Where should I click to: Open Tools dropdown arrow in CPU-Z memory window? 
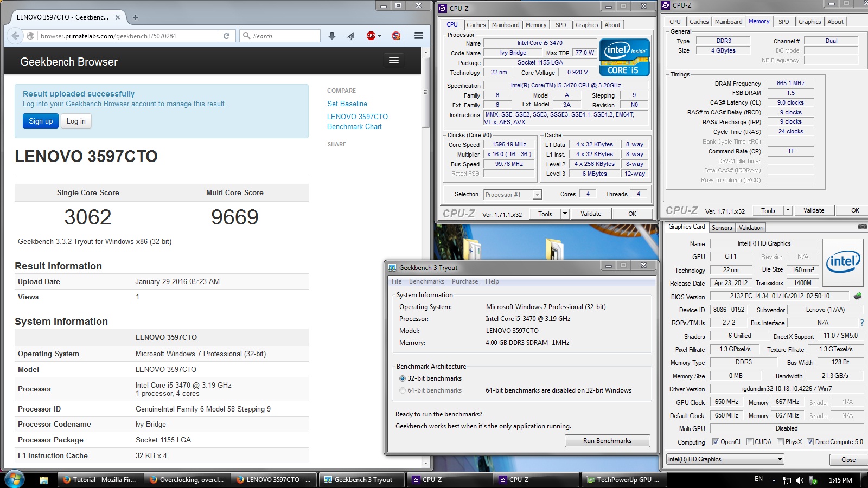coord(788,210)
